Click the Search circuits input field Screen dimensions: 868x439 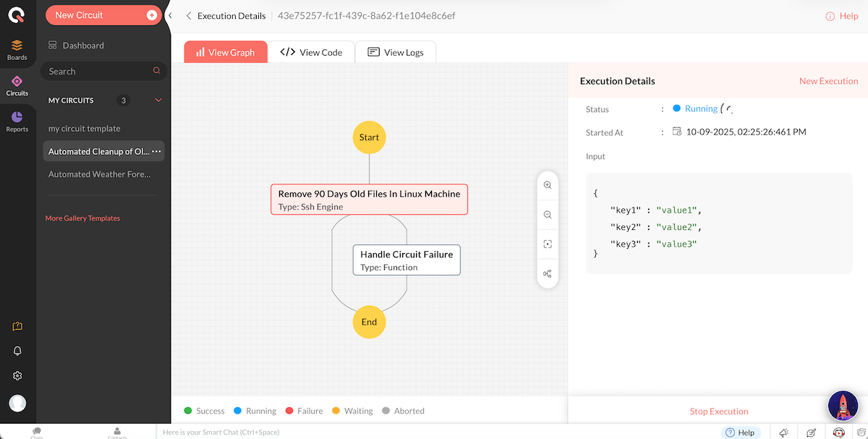click(98, 72)
